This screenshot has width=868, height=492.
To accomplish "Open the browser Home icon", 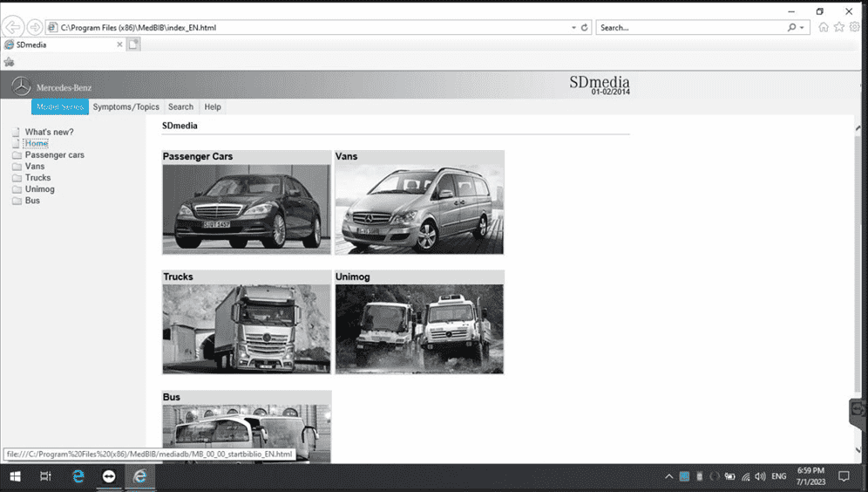I will point(824,27).
